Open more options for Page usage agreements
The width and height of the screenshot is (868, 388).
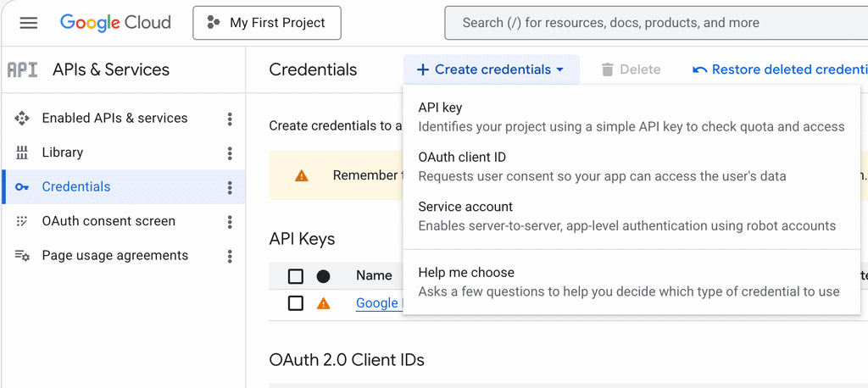[x=230, y=256]
